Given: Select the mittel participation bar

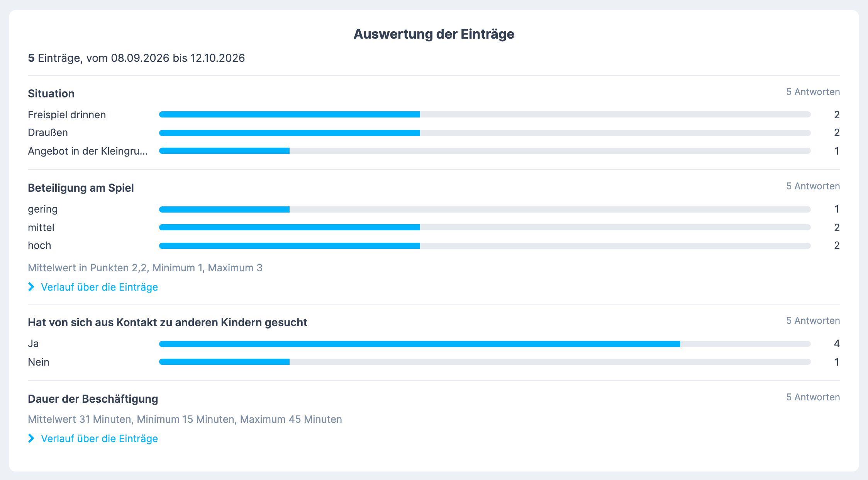Looking at the screenshot, I should click(485, 227).
